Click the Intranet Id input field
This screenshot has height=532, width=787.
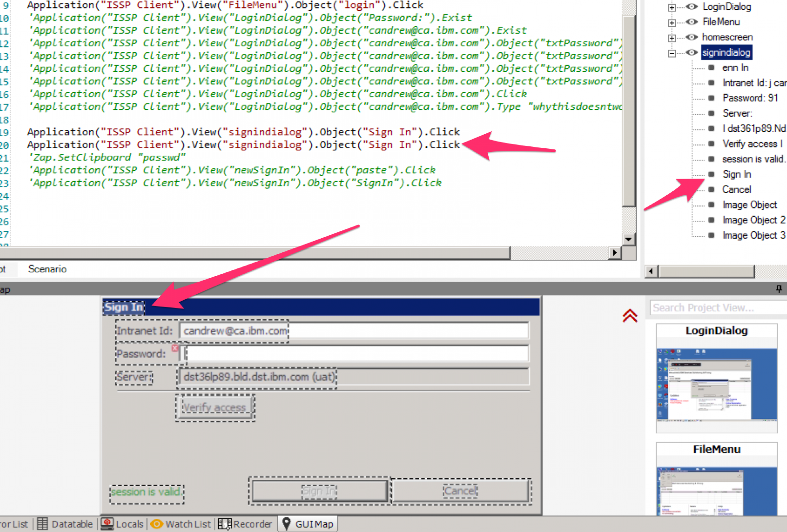(x=354, y=331)
